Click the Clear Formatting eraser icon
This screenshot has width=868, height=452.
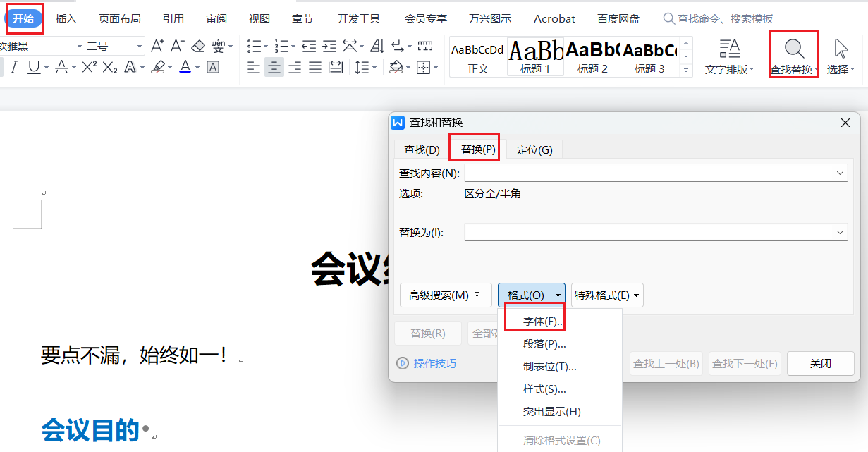tap(198, 47)
